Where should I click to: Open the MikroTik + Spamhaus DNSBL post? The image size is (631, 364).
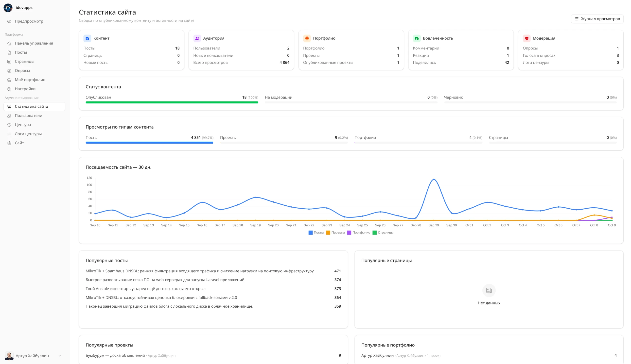point(199,271)
